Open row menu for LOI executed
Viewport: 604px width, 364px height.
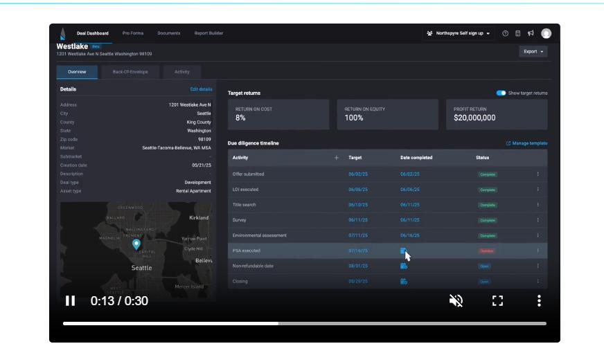click(538, 190)
